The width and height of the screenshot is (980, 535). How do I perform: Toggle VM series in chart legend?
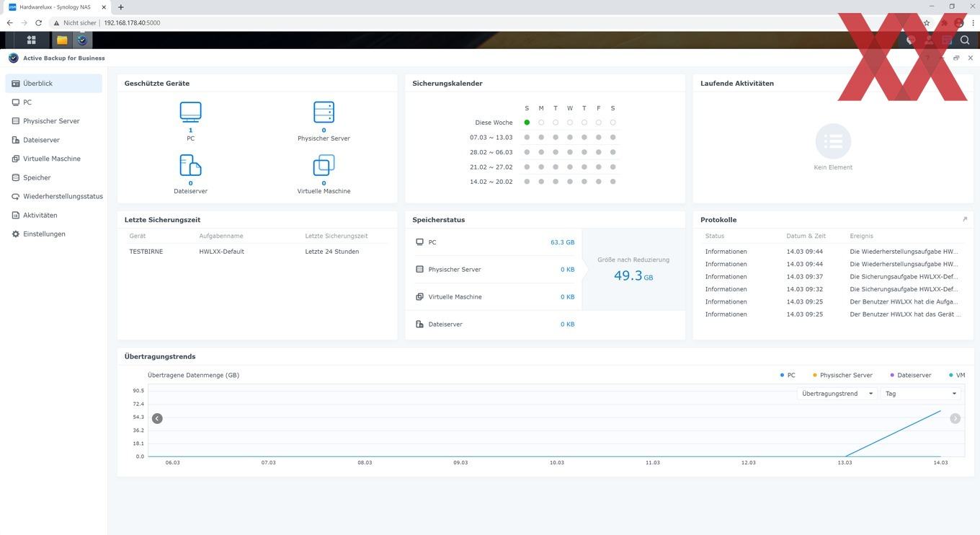(x=957, y=375)
